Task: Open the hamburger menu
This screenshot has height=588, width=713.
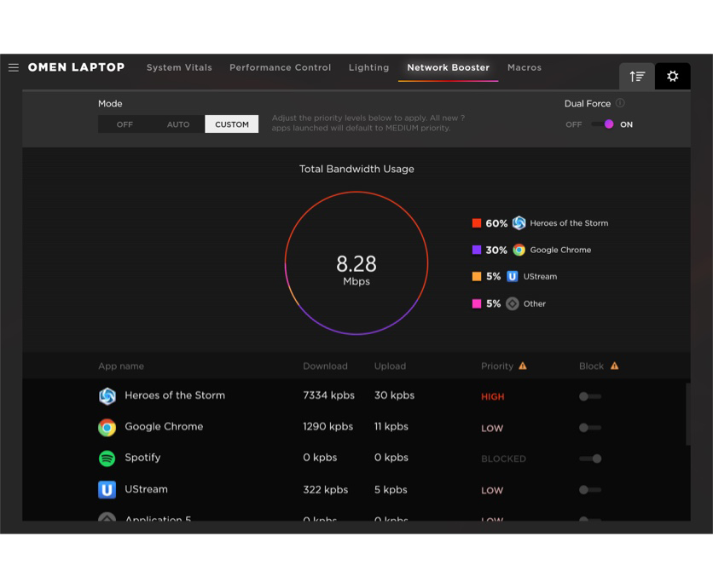Action: (x=14, y=67)
